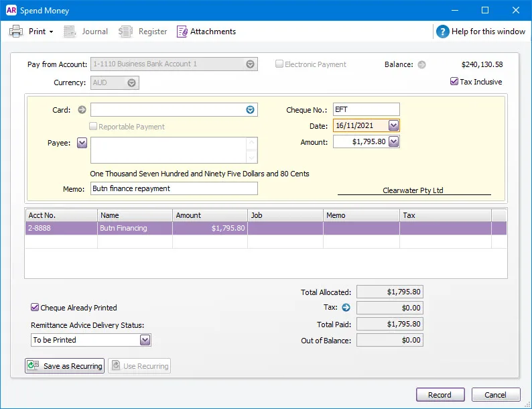532x409 pixels.
Task: Maximize the Spend Money window
Action: point(485,10)
